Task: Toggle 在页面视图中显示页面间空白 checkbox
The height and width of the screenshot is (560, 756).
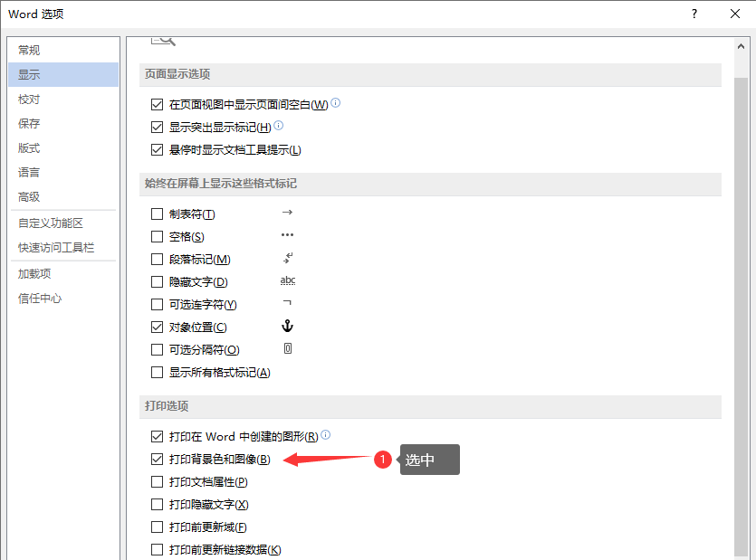Action: pyautogui.click(x=158, y=104)
